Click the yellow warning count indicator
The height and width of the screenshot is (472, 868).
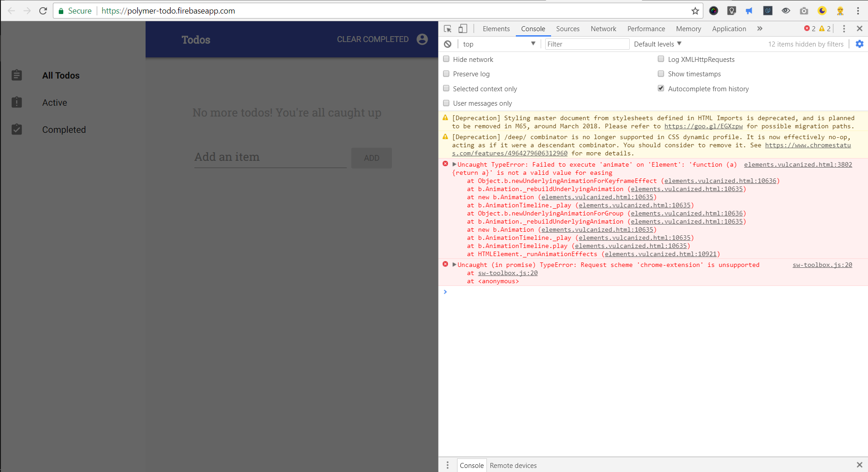coord(825,28)
